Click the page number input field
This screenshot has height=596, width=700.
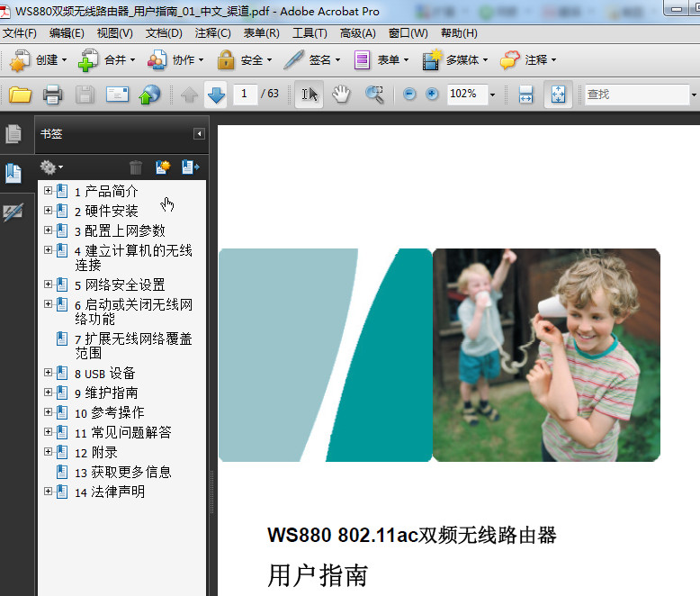pos(245,94)
